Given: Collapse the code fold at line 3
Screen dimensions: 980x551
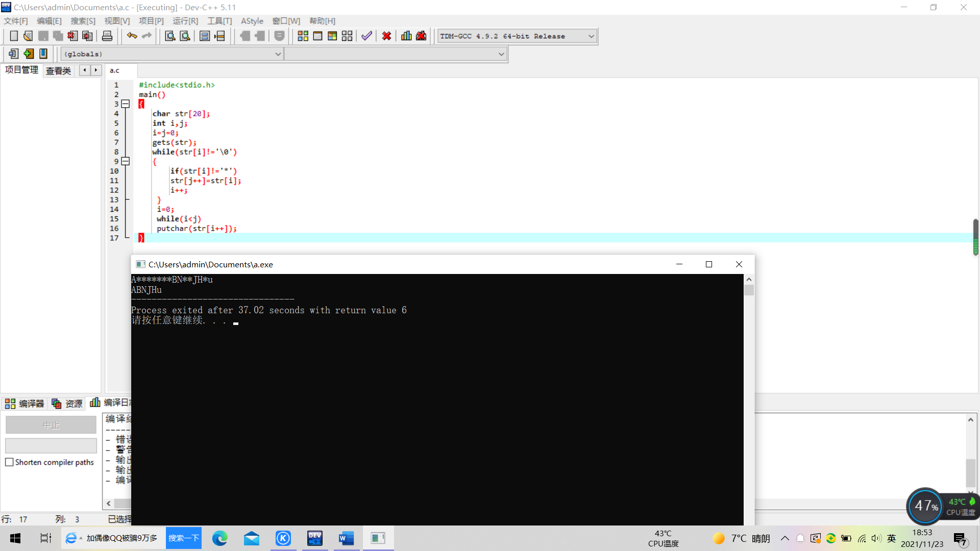Looking at the screenshot, I should tap(126, 104).
